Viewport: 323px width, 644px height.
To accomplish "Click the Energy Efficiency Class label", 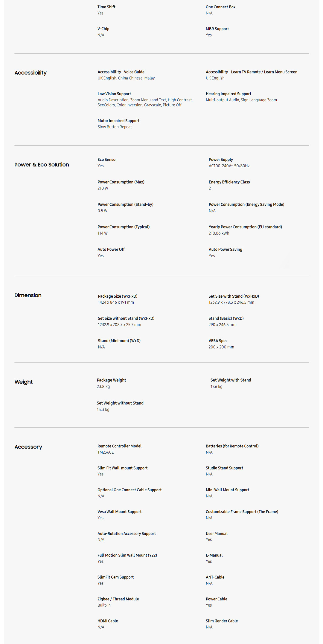I will [229, 182].
